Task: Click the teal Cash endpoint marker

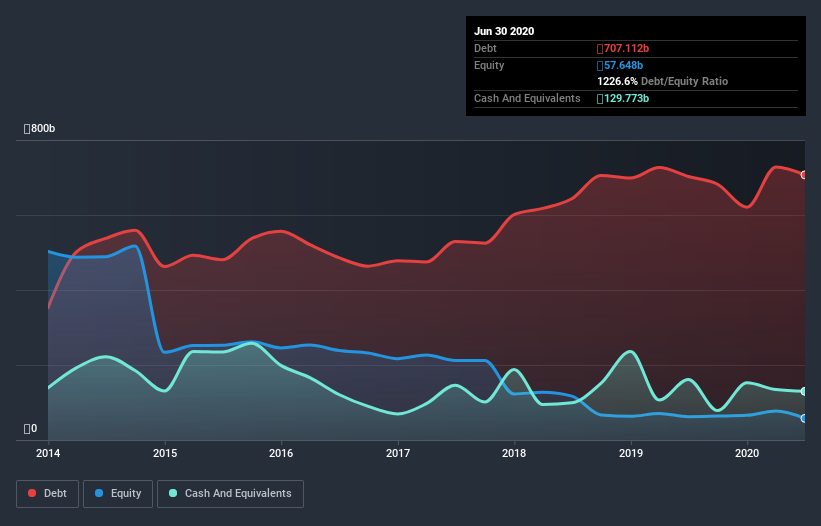Action: point(804,391)
